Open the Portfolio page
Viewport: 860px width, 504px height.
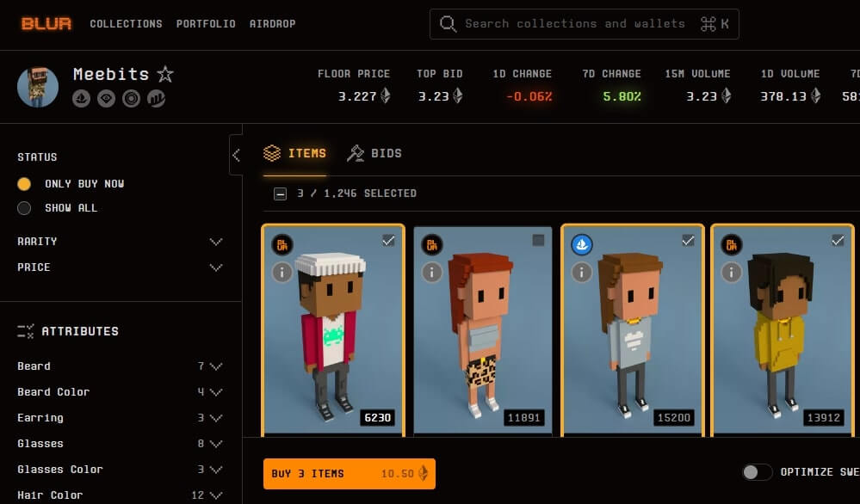(x=206, y=23)
